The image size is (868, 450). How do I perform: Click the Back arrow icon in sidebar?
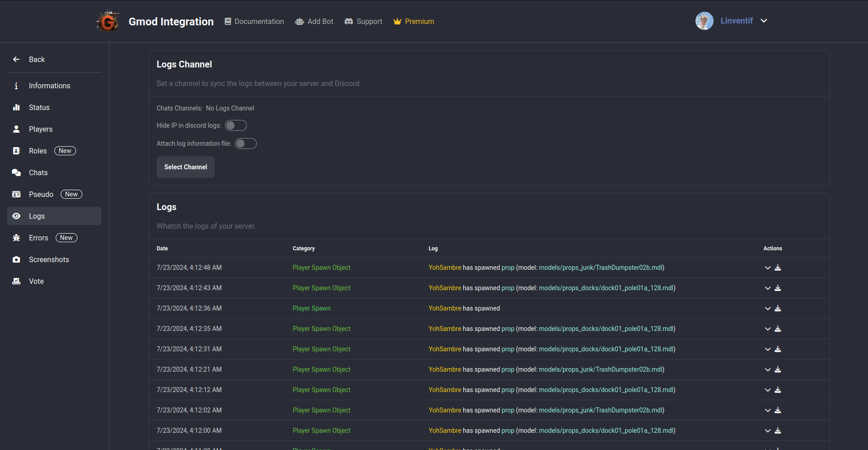(16, 59)
